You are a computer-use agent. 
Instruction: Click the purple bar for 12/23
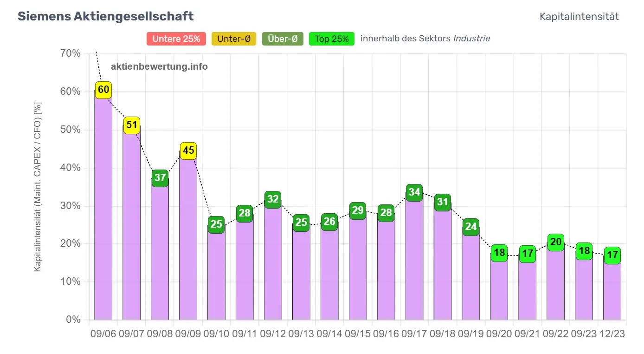pos(612,287)
